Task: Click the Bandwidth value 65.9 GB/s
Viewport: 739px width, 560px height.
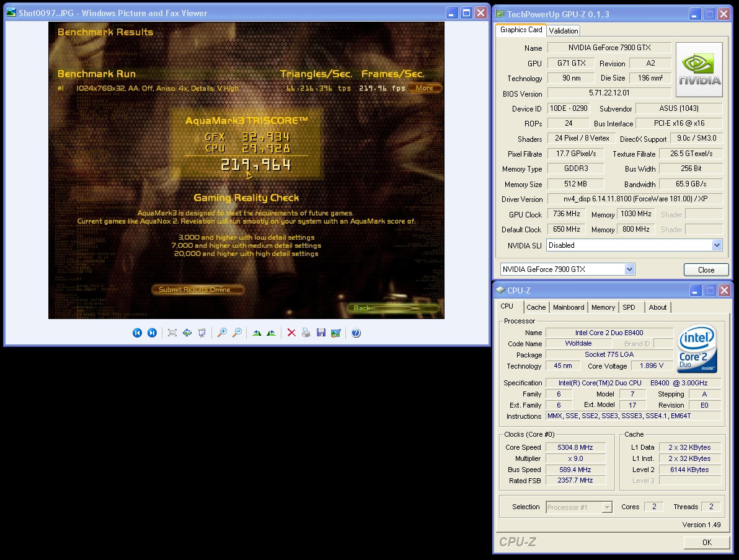Action: point(691,184)
